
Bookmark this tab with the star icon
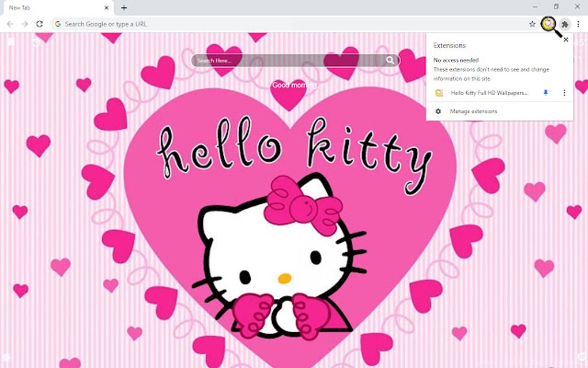click(532, 24)
